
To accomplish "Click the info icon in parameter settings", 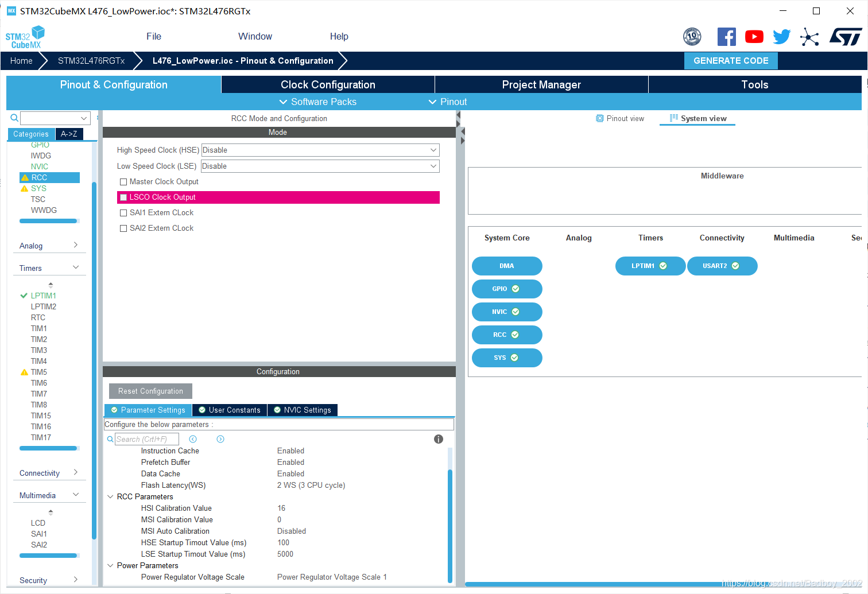I will (x=439, y=439).
